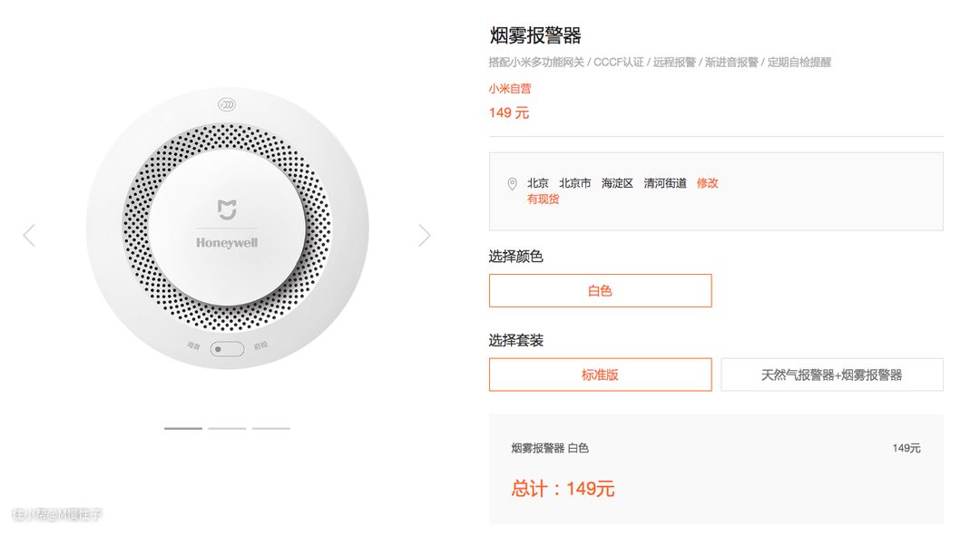980x535 pixels.
Task: Open the 海淀区 district selector
Action: pyautogui.click(x=617, y=183)
